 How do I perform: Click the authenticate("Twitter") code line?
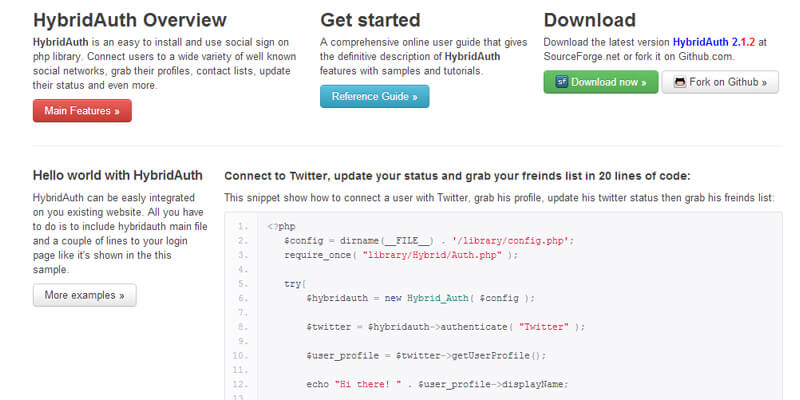pos(445,327)
